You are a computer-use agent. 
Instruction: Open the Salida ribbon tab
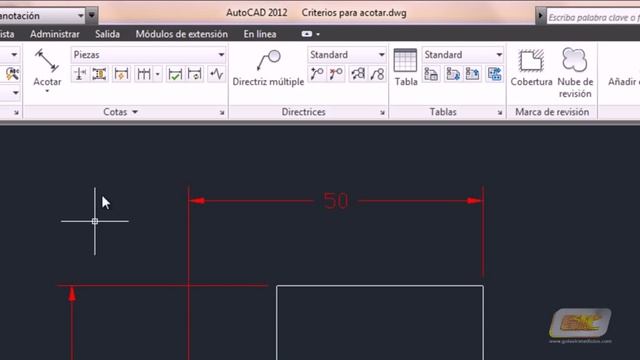click(107, 34)
